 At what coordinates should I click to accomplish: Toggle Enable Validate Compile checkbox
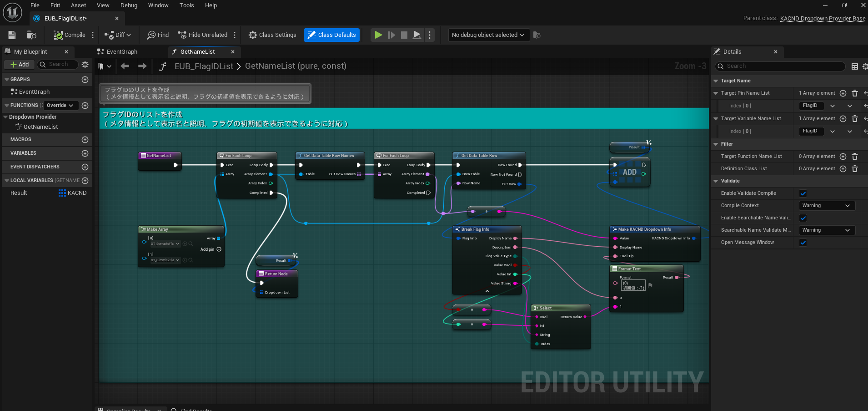click(803, 193)
